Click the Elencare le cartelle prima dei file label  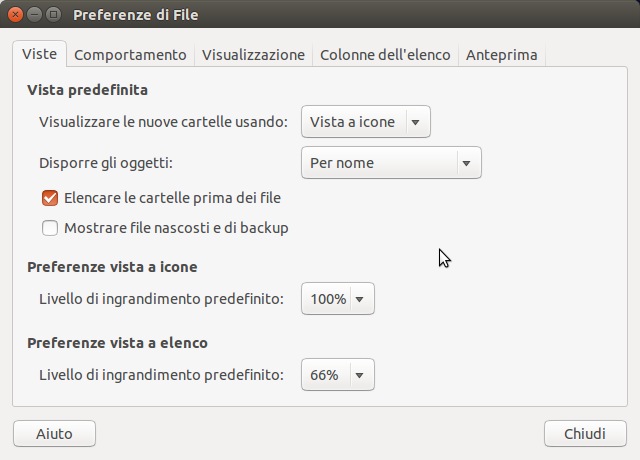[x=172, y=198]
